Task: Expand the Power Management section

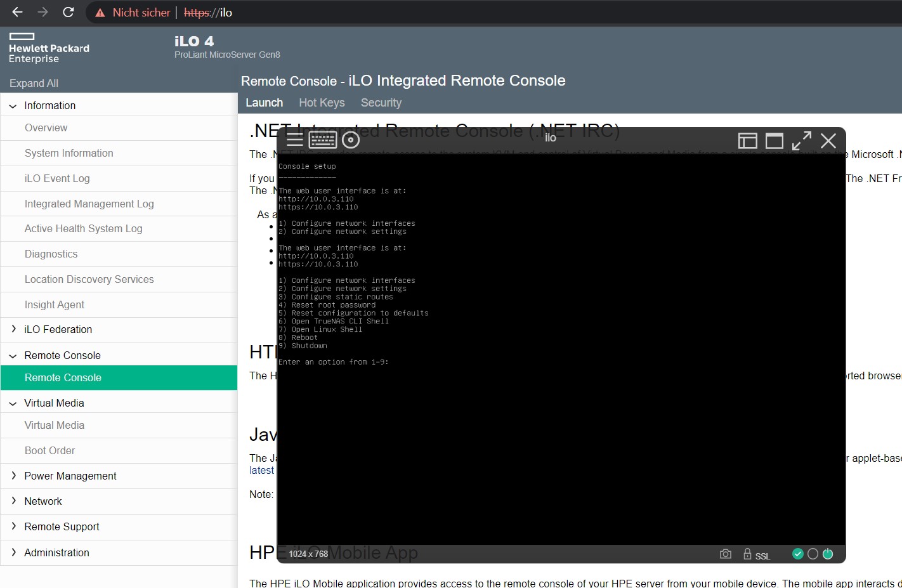Action: click(x=13, y=476)
